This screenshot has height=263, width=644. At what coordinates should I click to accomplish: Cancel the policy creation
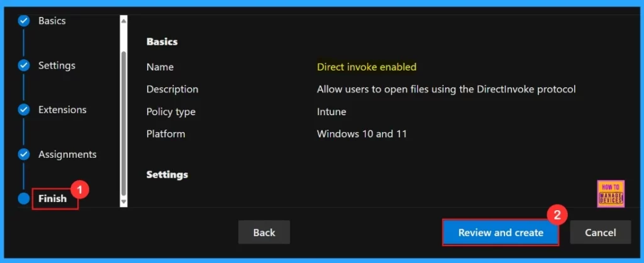601,233
